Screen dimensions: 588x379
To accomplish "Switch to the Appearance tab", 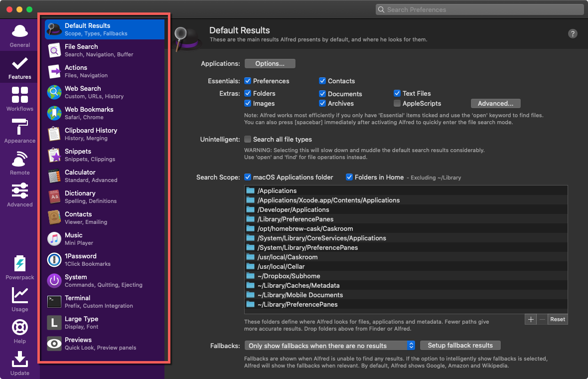I will click(x=20, y=131).
